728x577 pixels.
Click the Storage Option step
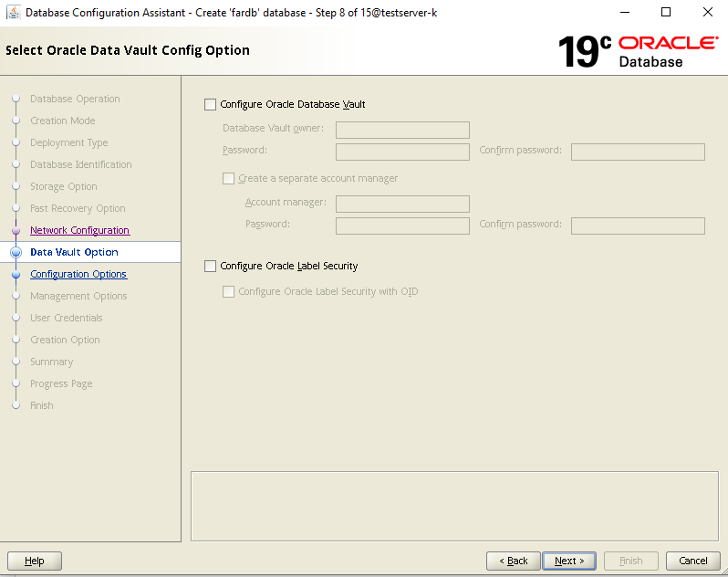pyautogui.click(x=64, y=186)
